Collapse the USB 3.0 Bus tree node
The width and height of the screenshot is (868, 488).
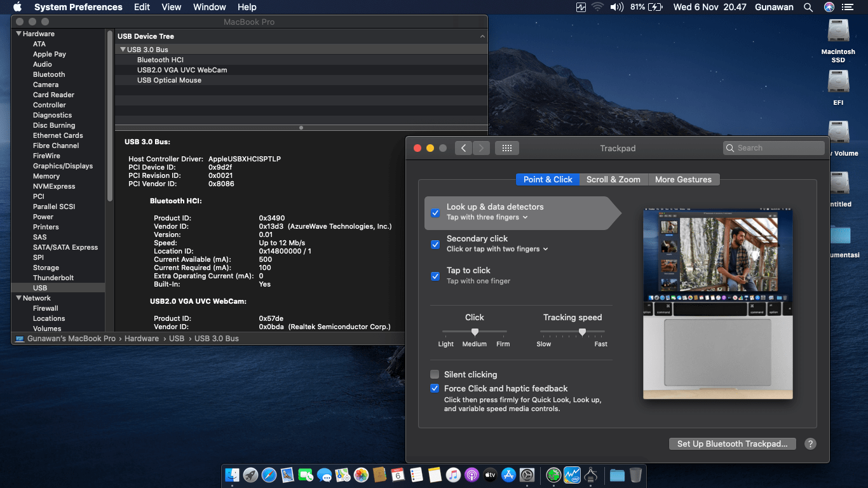pos(123,50)
